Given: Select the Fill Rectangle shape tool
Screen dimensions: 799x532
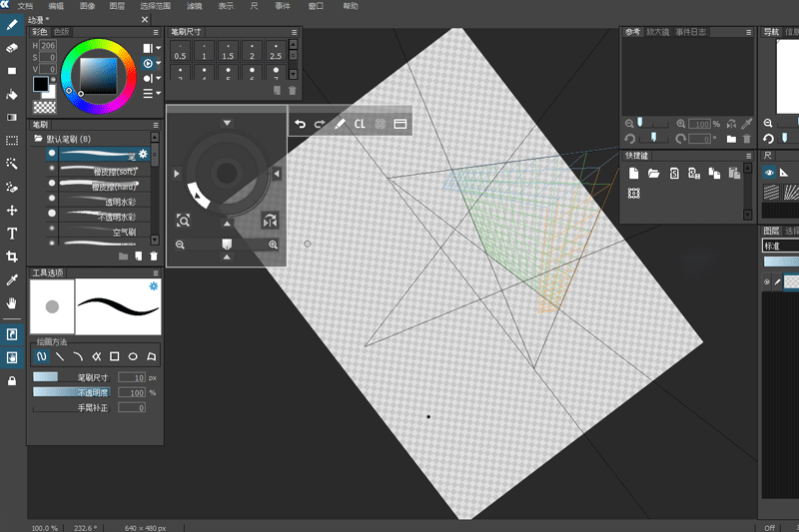Looking at the screenshot, I should [x=12, y=71].
